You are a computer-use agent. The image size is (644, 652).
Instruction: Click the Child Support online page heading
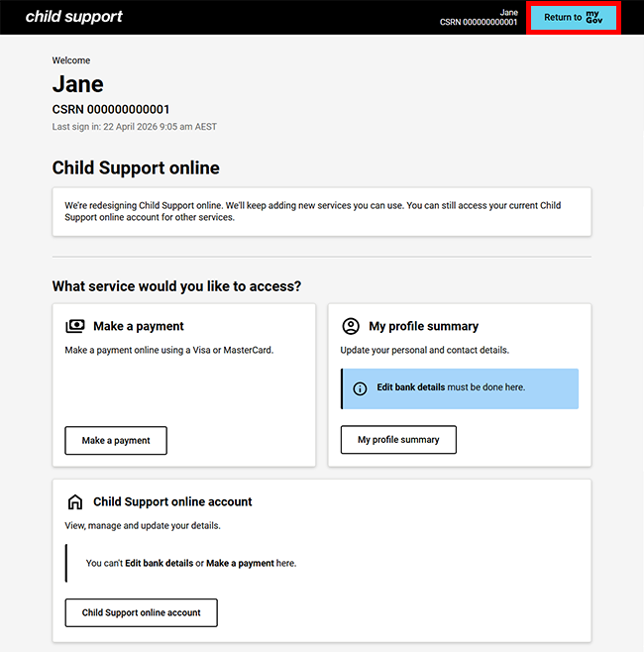click(136, 168)
